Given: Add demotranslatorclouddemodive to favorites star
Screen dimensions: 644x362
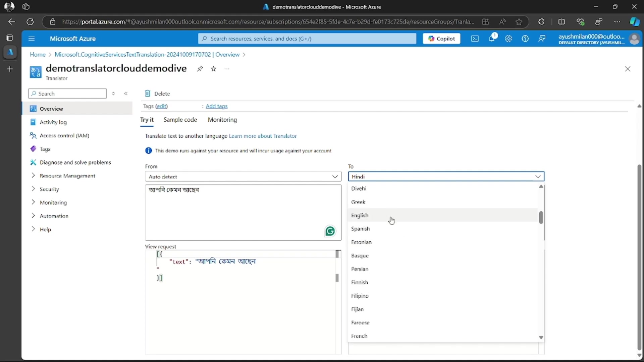Looking at the screenshot, I should pos(214,69).
